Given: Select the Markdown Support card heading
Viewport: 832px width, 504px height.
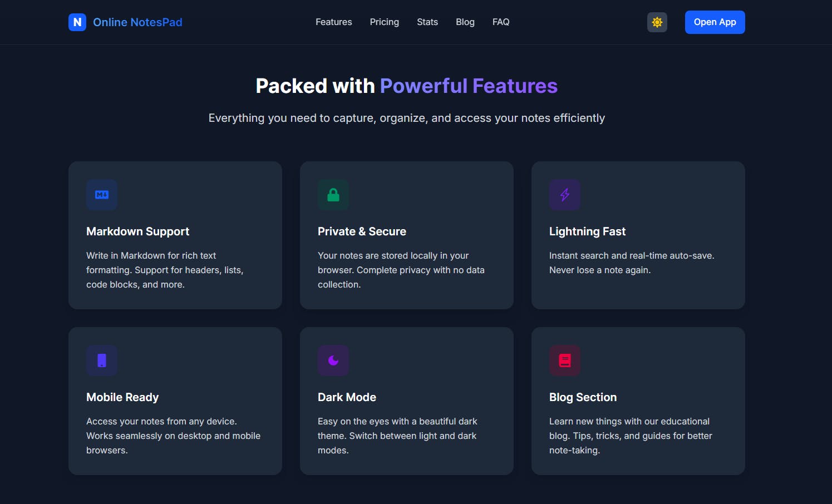Looking at the screenshot, I should point(137,231).
